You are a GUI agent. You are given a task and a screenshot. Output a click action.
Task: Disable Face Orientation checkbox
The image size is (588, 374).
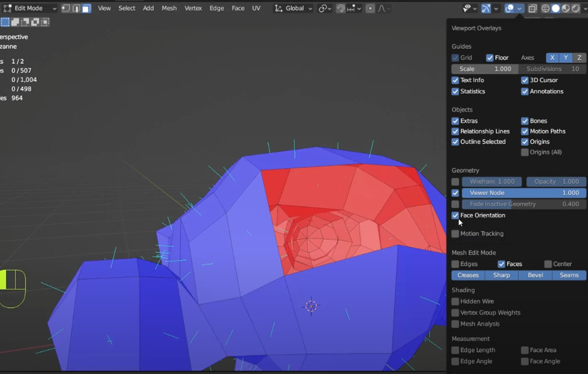[455, 215]
